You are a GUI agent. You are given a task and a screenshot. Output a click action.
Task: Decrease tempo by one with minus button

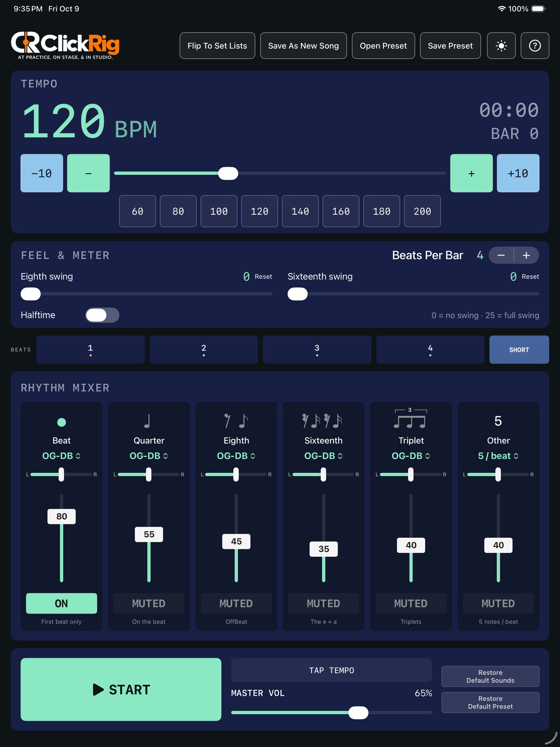[x=88, y=173]
